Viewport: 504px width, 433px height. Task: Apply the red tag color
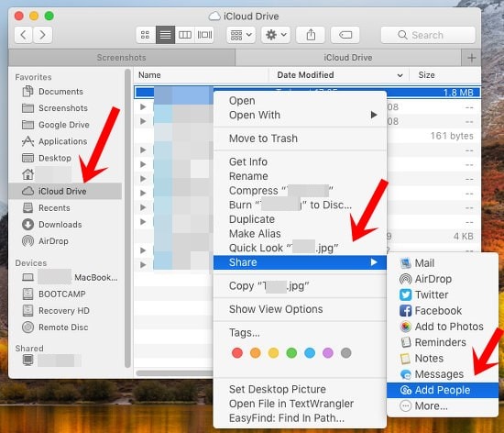(x=237, y=353)
